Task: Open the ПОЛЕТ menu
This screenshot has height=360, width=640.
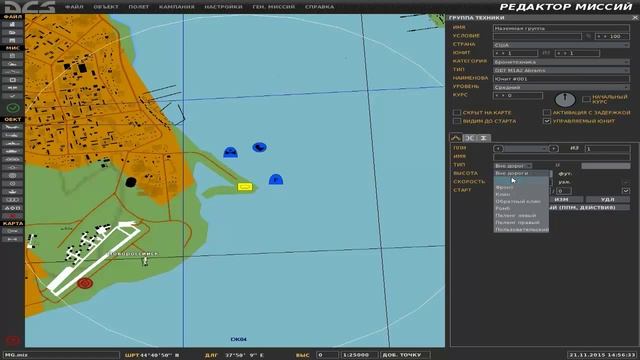Action: tap(139, 7)
